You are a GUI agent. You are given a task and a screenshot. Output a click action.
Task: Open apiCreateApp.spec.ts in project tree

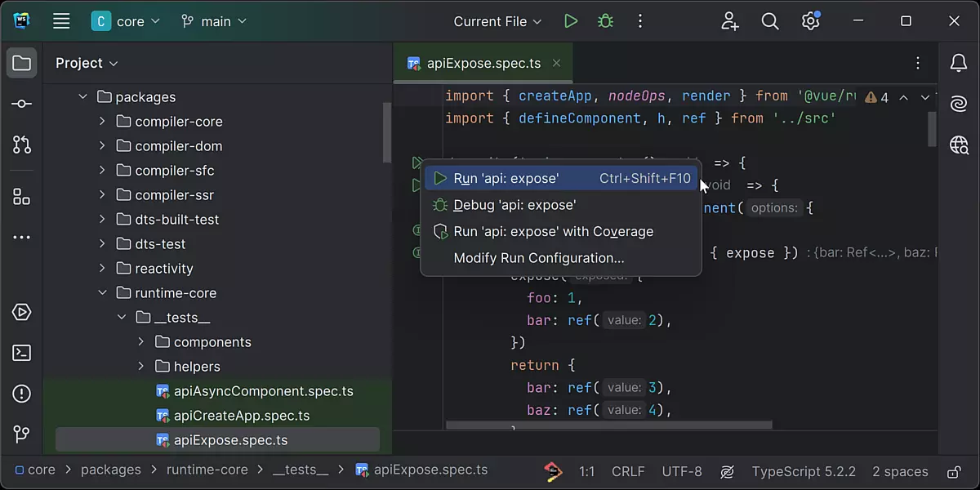click(x=242, y=416)
